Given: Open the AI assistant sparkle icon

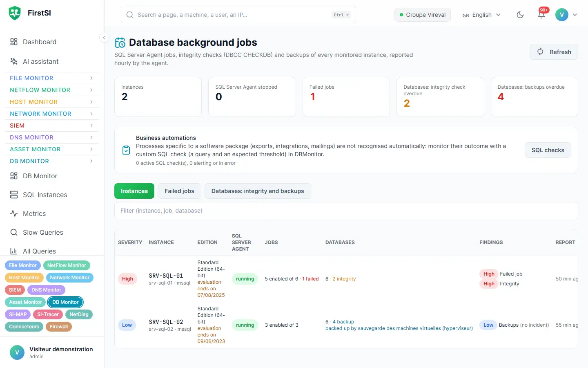Looking at the screenshot, I should (14, 61).
